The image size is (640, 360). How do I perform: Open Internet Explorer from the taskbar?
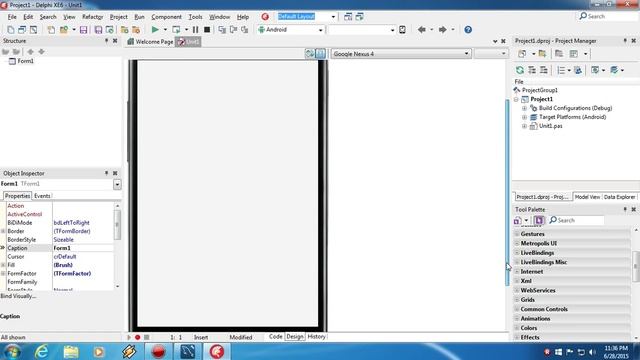click(42, 351)
